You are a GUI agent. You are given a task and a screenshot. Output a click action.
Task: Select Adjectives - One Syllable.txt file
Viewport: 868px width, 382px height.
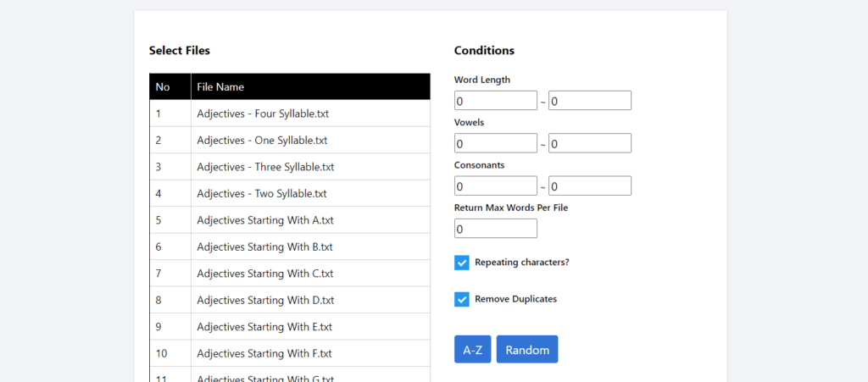tap(262, 141)
